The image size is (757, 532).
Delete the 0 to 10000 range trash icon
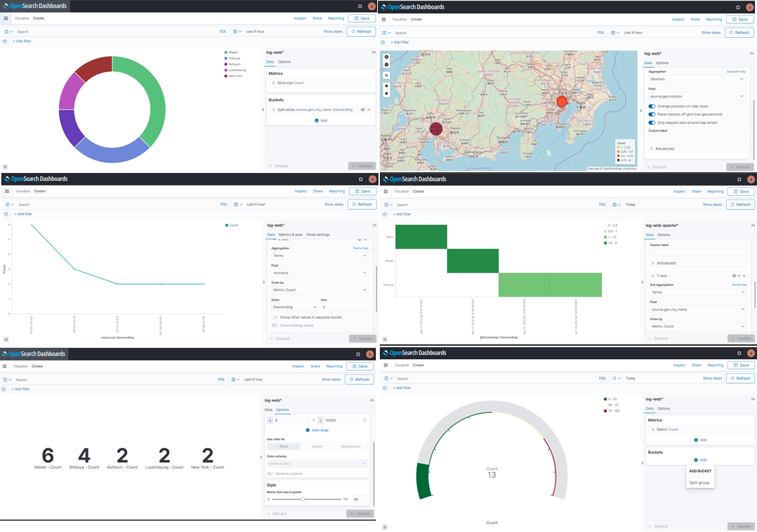point(365,420)
